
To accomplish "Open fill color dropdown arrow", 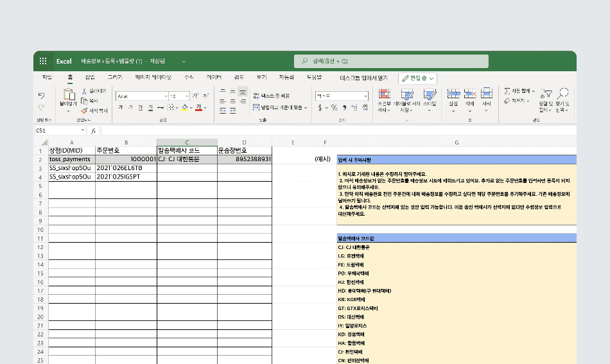I will (191, 108).
